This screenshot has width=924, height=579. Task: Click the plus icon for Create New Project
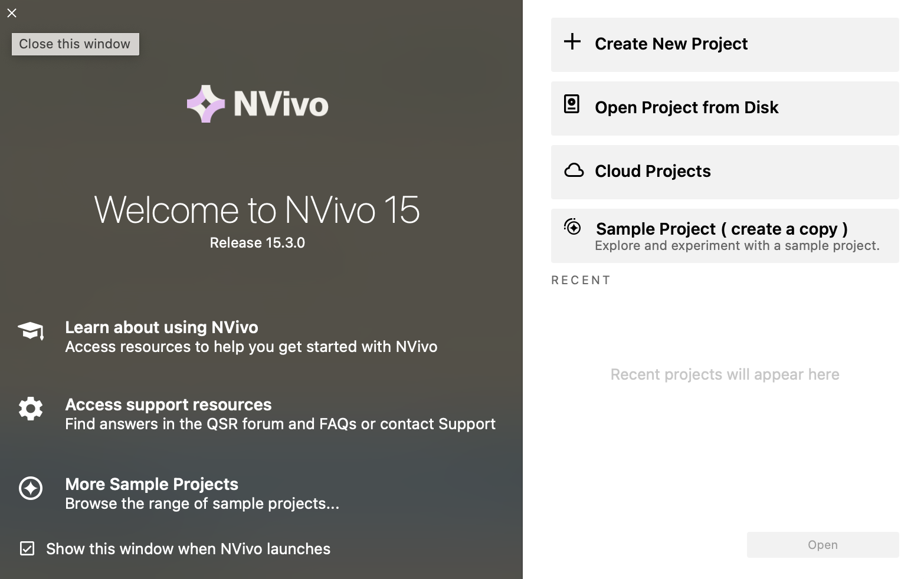(x=572, y=42)
